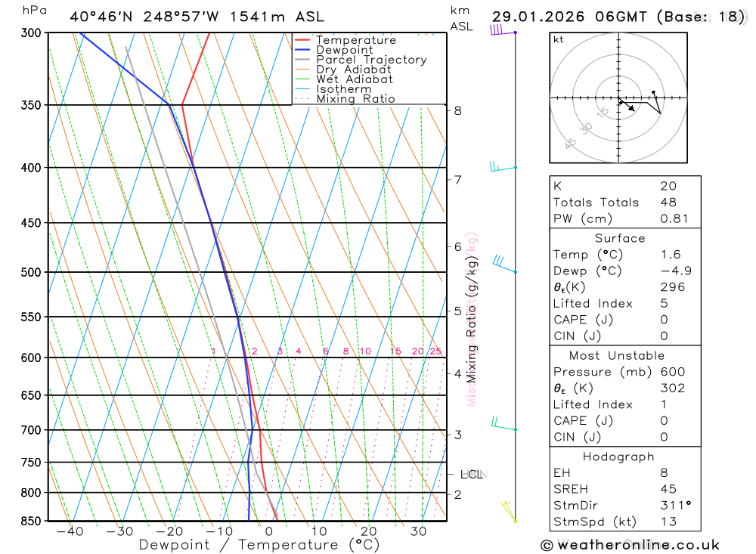Click the Isotherm legend entry
756x554 pixels.
tap(333, 89)
